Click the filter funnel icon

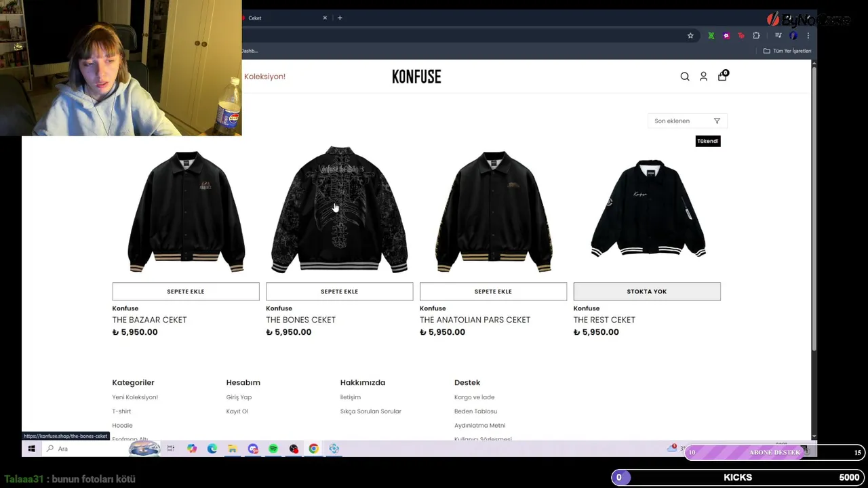click(x=717, y=121)
